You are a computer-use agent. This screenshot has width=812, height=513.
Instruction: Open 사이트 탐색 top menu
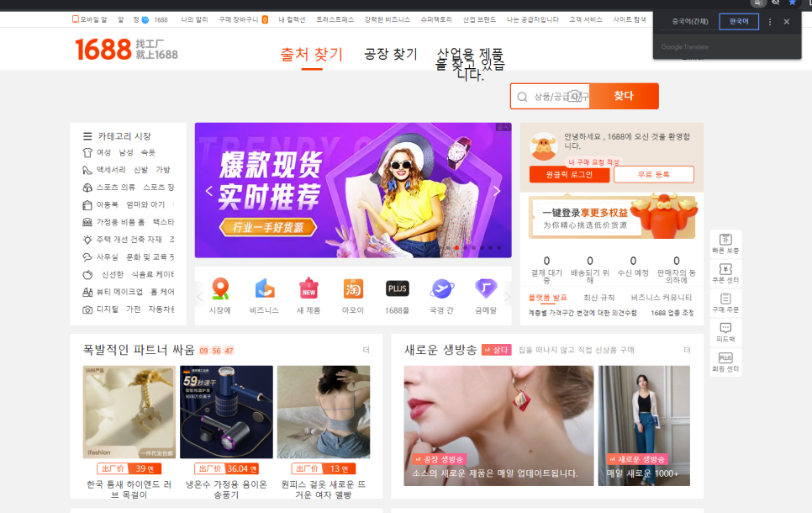630,19
